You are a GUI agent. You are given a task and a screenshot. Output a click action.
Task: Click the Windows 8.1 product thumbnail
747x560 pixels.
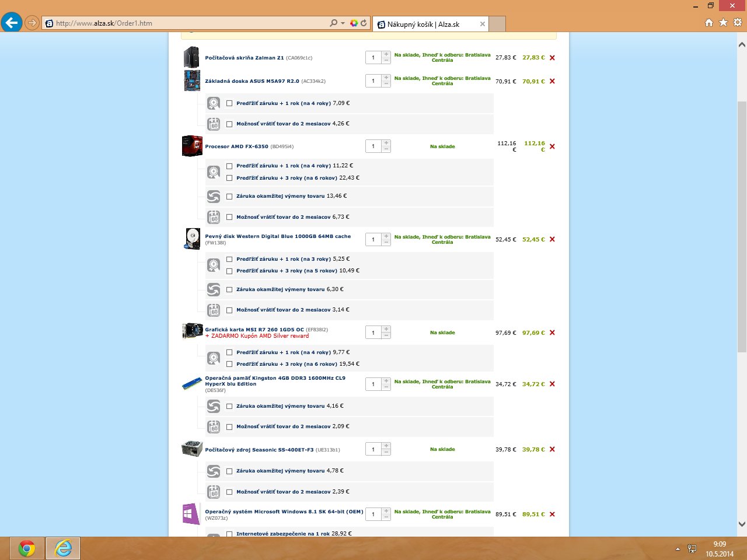(x=191, y=514)
